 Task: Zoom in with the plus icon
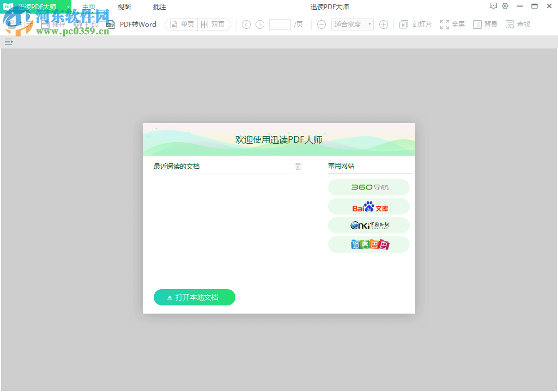pyautogui.click(x=384, y=24)
